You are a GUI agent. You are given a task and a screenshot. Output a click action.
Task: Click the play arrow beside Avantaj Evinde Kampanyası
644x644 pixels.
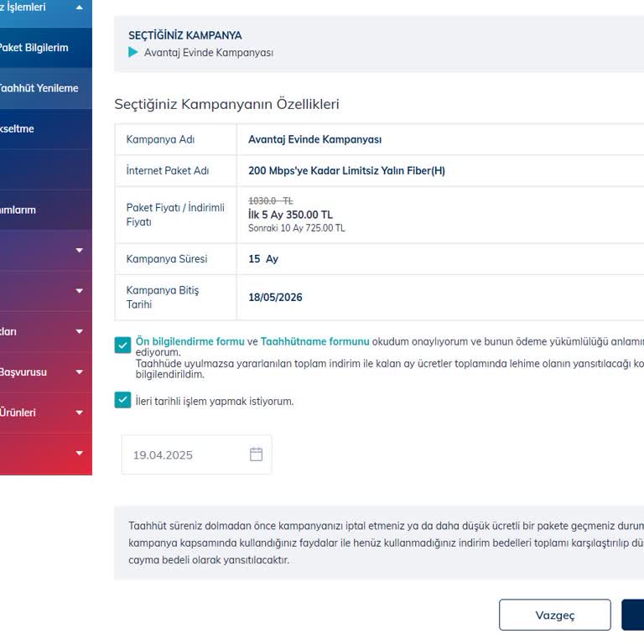click(x=133, y=52)
